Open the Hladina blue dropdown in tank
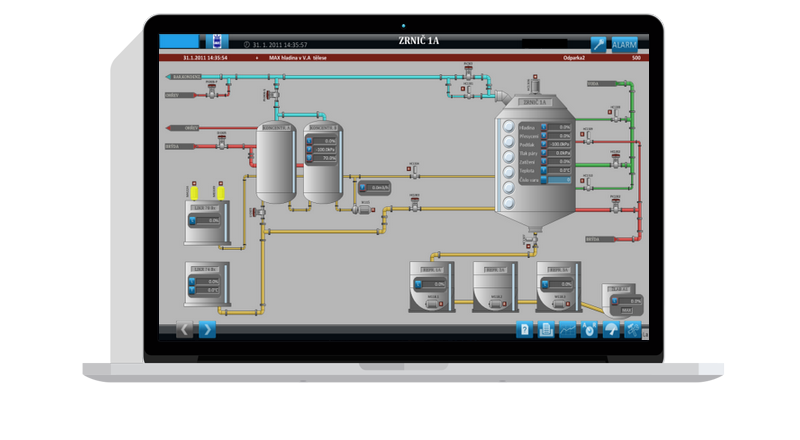 click(545, 127)
